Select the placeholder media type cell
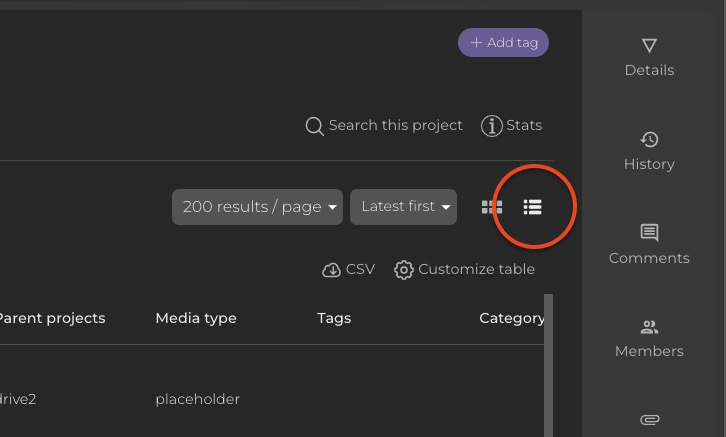Image resolution: width=726 pixels, height=437 pixels. pos(197,399)
